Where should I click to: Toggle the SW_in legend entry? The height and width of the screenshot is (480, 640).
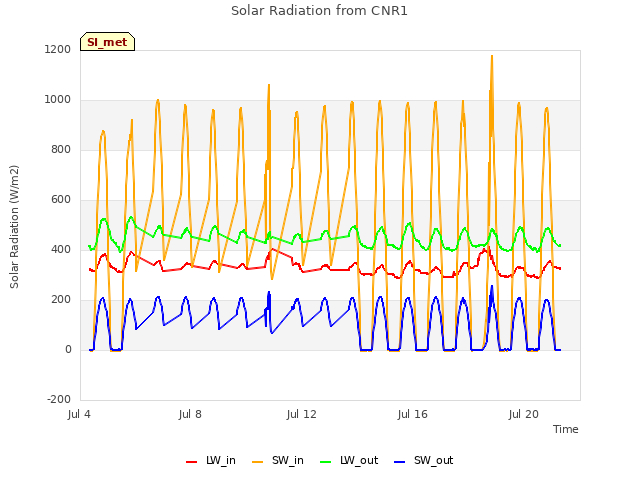pos(278,460)
